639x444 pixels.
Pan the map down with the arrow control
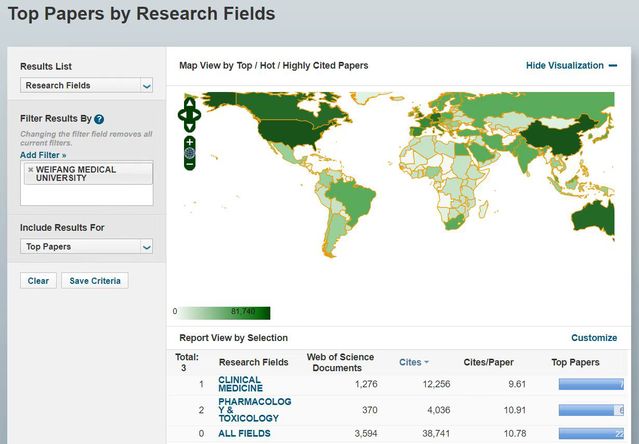[190, 126]
